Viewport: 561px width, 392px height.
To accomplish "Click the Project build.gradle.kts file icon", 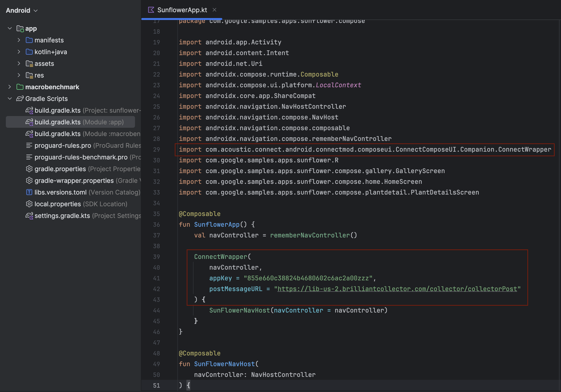I will pyautogui.click(x=29, y=110).
